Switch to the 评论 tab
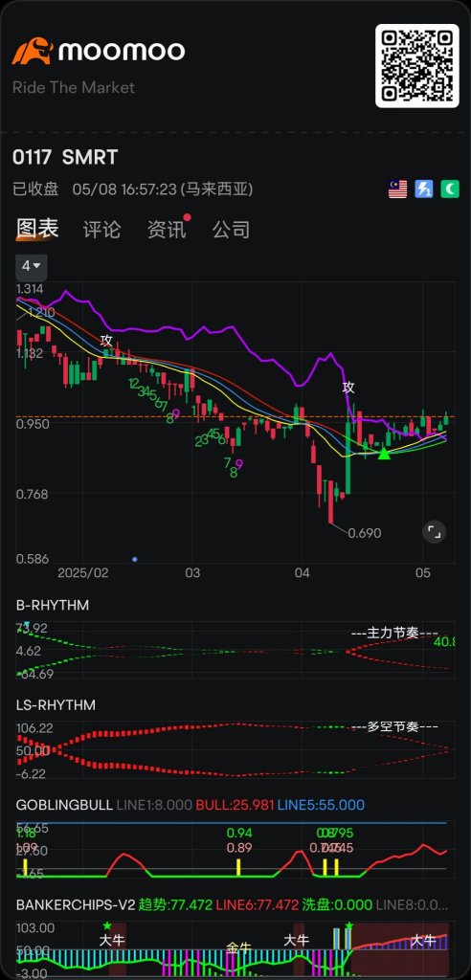The image size is (471, 980). click(x=102, y=230)
